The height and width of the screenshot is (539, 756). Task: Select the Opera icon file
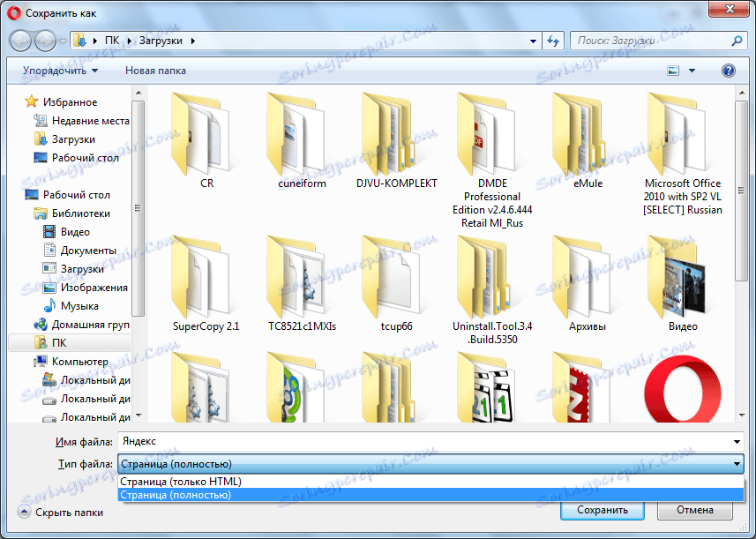683,388
